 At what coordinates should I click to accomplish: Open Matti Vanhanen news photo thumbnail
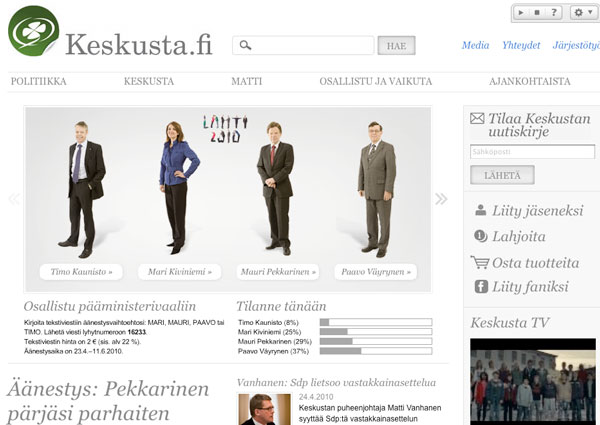point(264,409)
